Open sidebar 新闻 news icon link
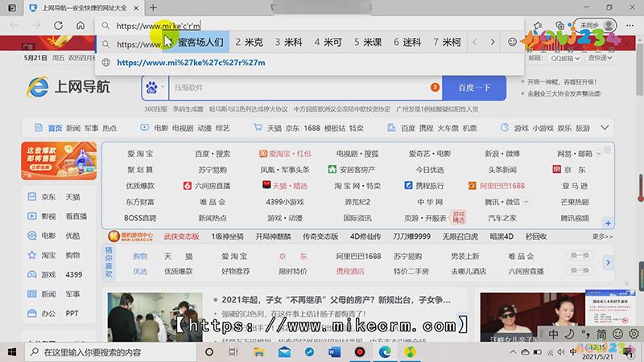This screenshot has height=362, width=644. (x=32, y=294)
